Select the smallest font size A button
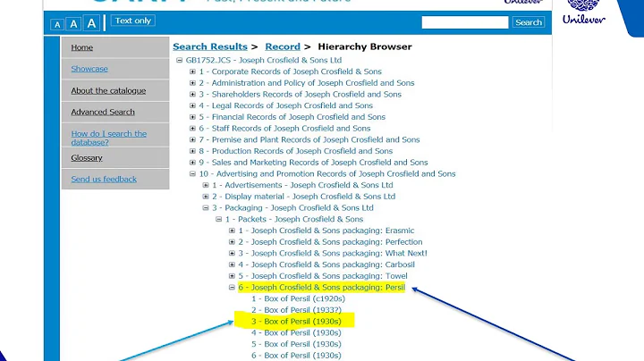 click(57, 25)
